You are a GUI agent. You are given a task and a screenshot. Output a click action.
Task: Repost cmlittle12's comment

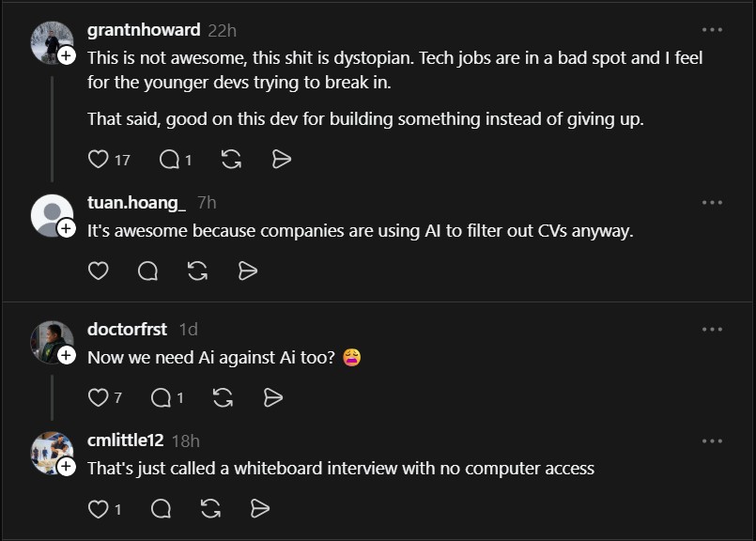210,509
